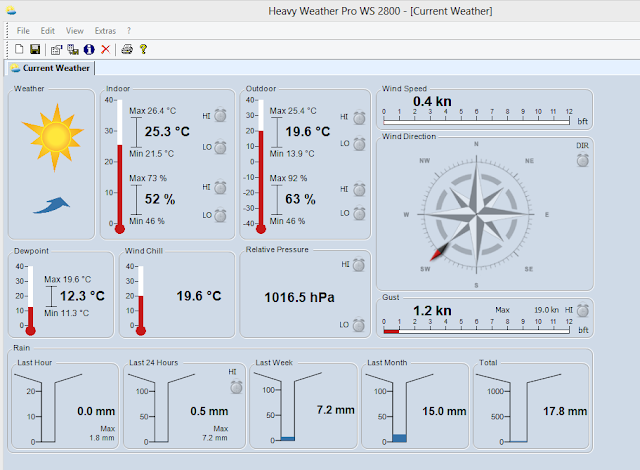Click the Total rain 17.8 mm value
This screenshot has height=470, width=640.
point(565,411)
